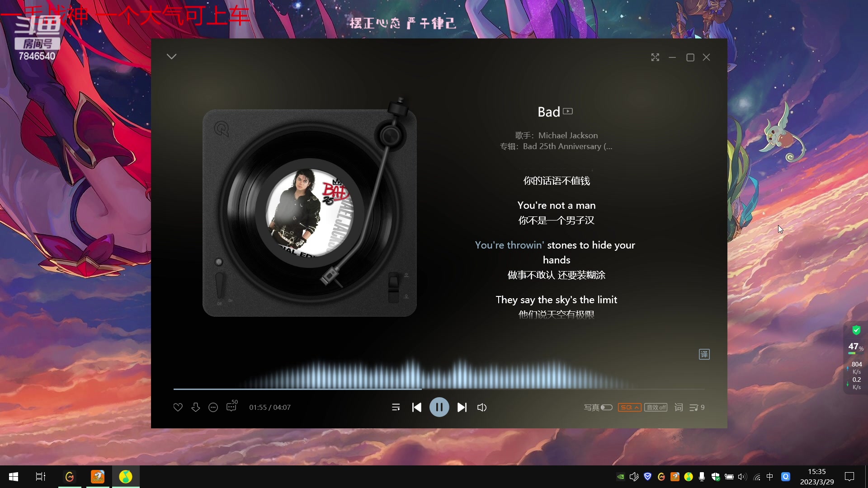This screenshot has height=488, width=868.
Task: Open the network tray icon
Action: click(757, 477)
